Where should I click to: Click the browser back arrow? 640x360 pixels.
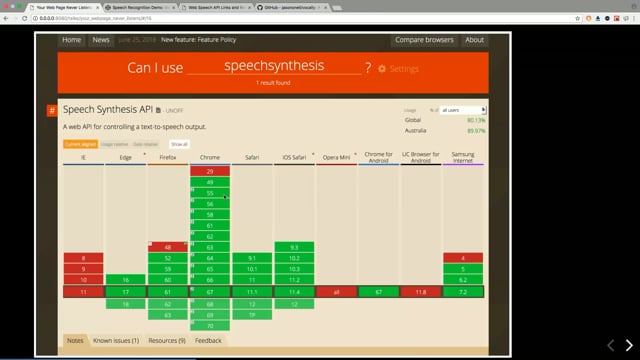click(6, 18)
